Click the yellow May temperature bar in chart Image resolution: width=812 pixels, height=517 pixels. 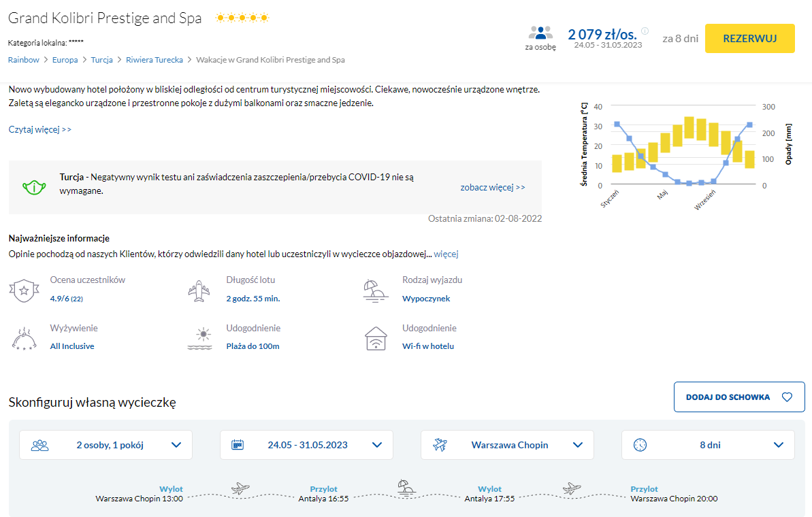point(665,143)
